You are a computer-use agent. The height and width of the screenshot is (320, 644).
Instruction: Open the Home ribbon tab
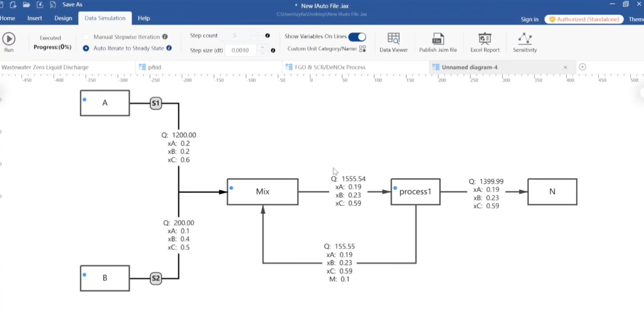pyautogui.click(x=8, y=18)
